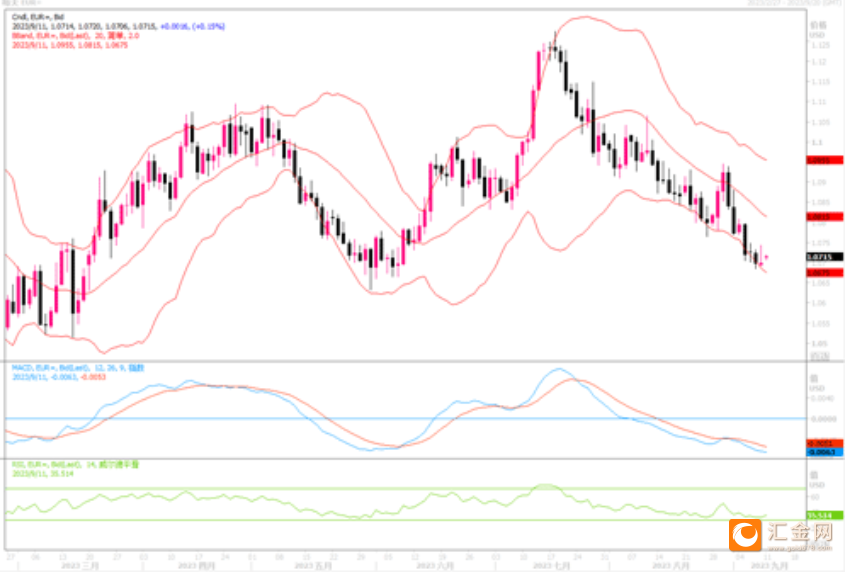Image resolution: width=849 pixels, height=574 pixels.
Task: Click the '2023 六月' month axis label
Action: pos(435,566)
